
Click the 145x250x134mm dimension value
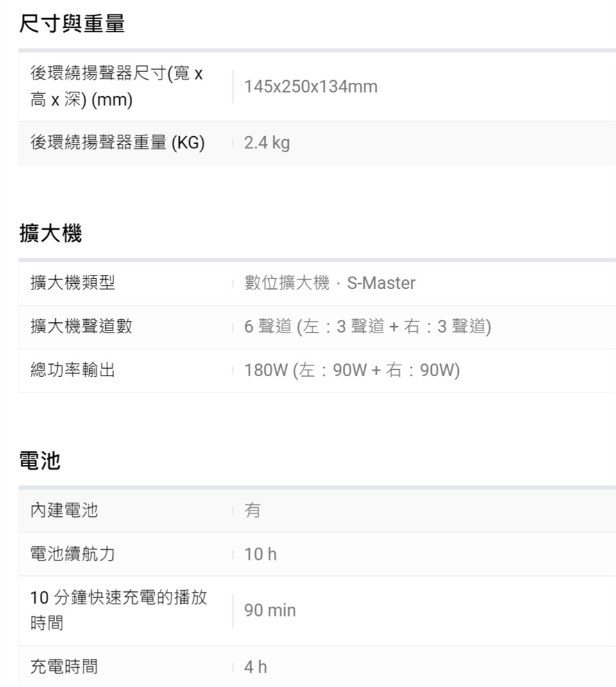click(311, 87)
